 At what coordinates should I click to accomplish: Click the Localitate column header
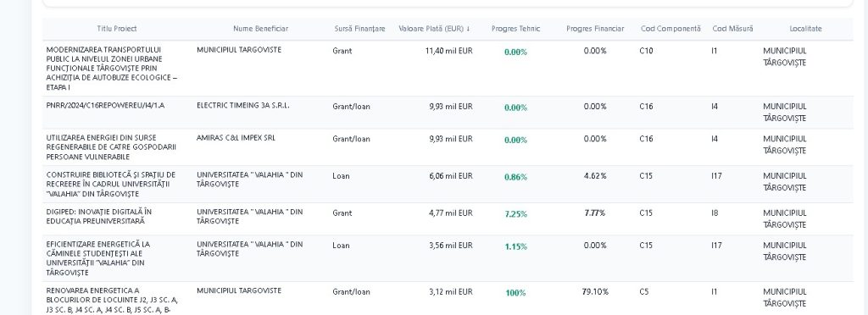pyautogui.click(x=806, y=29)
